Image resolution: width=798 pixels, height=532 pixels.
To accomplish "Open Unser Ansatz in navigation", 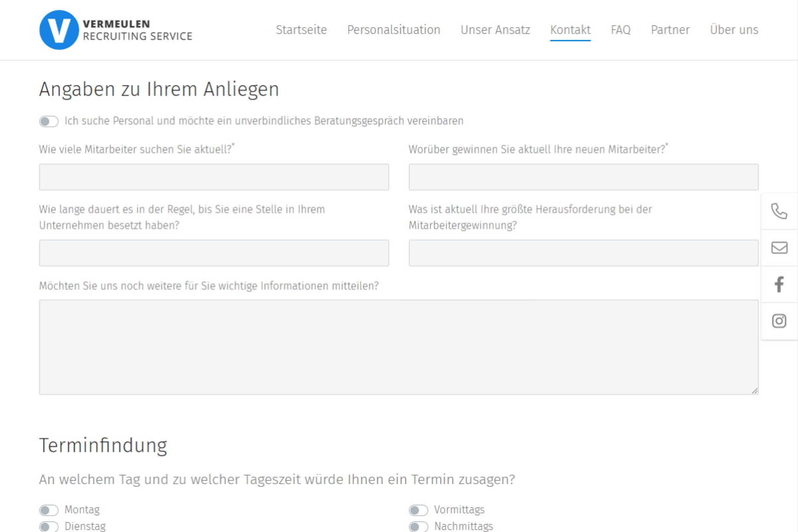I will [x=495, y=30].
